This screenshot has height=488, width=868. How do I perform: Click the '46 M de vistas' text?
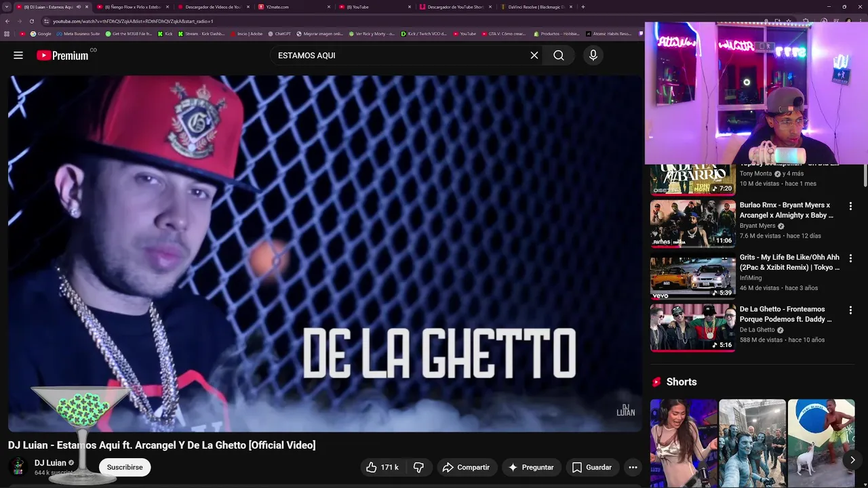[x=760, y=288]
